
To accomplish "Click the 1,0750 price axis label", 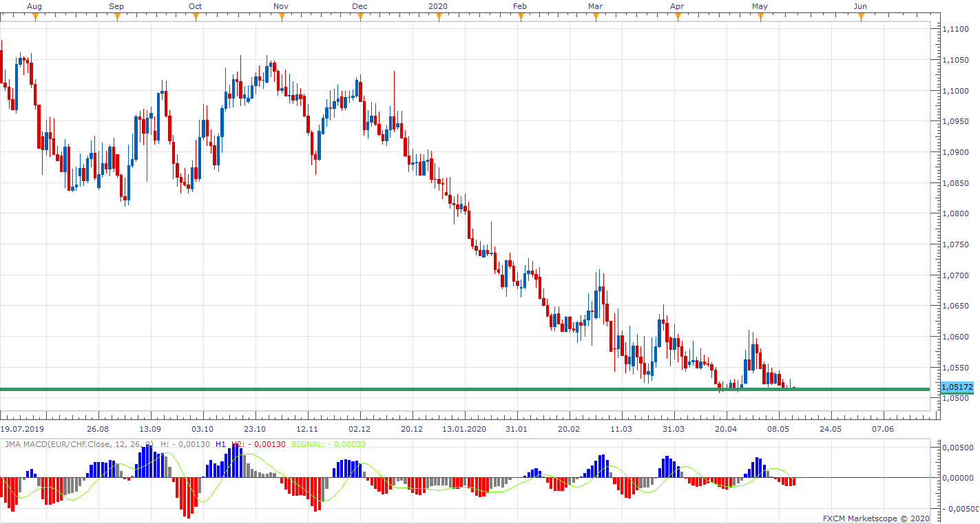I will click(x=957, y=244).
